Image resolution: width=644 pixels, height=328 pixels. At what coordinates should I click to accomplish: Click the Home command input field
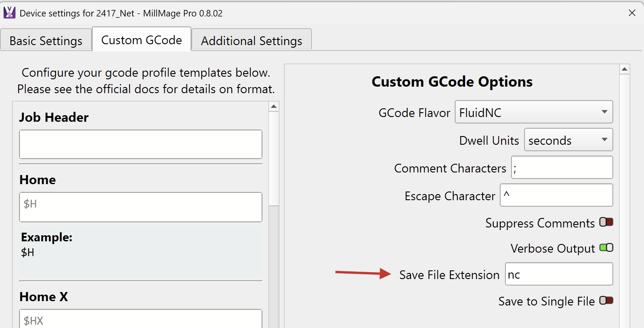coord(141,207)
